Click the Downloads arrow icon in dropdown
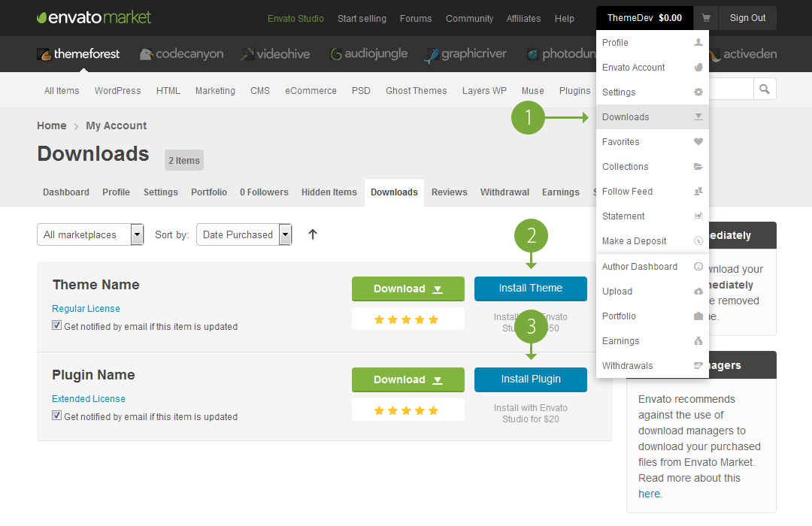Screen dimensions: 812x526 coord(698,117)
